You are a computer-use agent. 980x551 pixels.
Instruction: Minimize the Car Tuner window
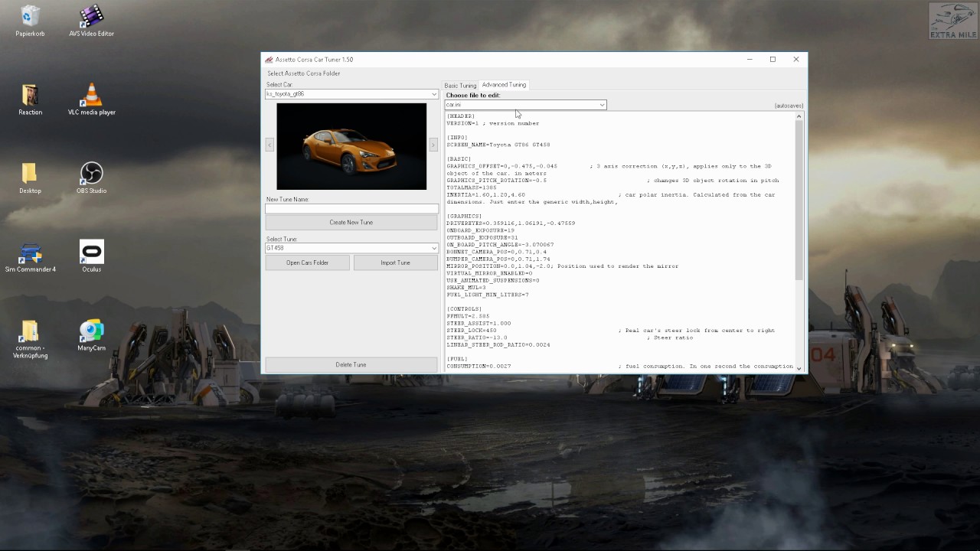(x=749, y=59)
